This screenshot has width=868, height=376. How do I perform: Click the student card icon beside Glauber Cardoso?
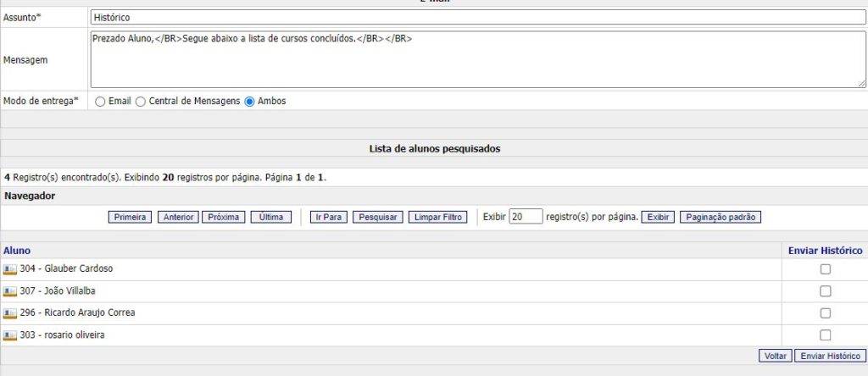pos(10,269)
